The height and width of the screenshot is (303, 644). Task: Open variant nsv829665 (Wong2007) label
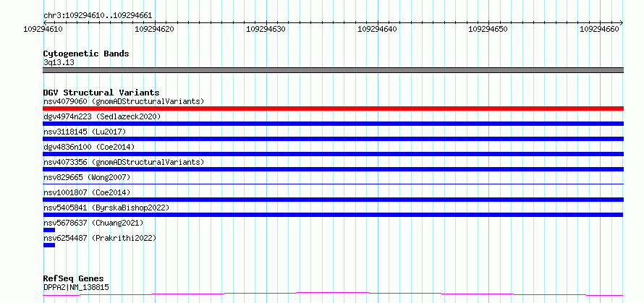(87, 177)
